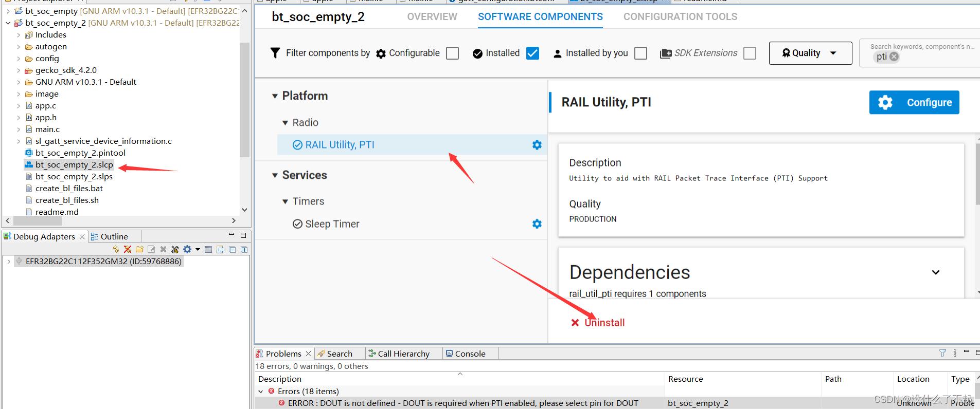Open the Quality dropdown
The width and height of the screenshot is (980, 409).
810,53
